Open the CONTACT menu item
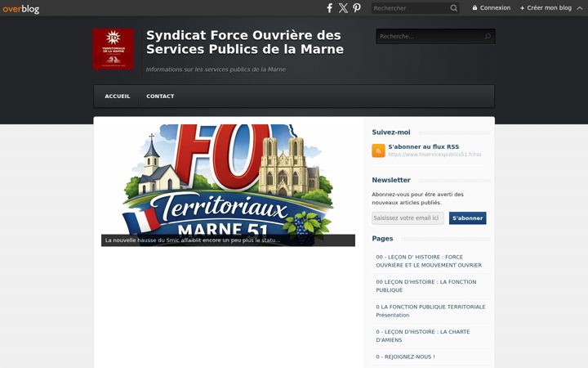588x368 pixels. point(160,96)
